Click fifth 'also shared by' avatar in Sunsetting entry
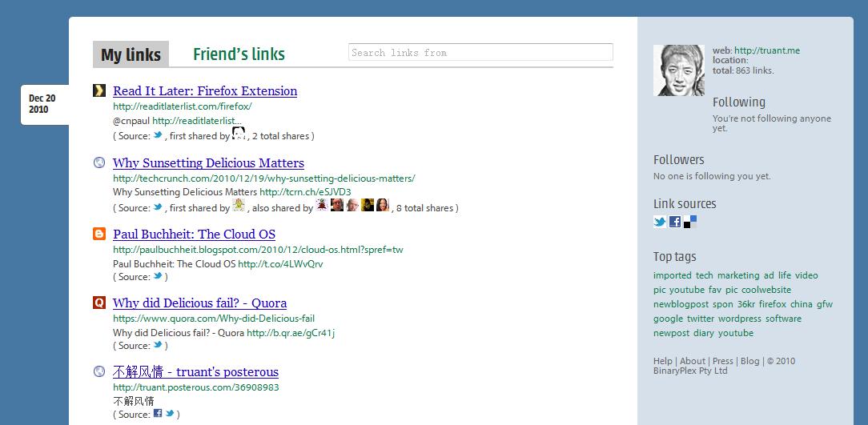Image resolution: width=868 pixels, height=425 pixels. (x=383, y=205)
